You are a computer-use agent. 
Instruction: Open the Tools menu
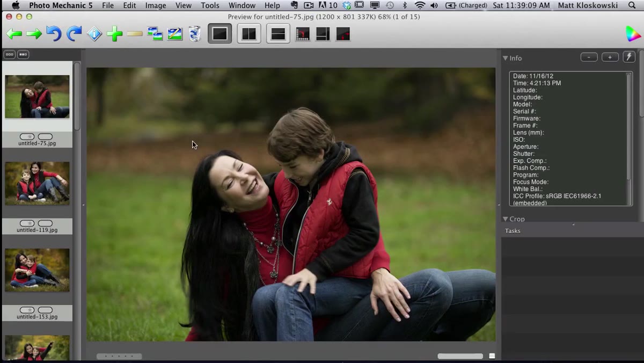pyautogui.click(x=210, y=5)
